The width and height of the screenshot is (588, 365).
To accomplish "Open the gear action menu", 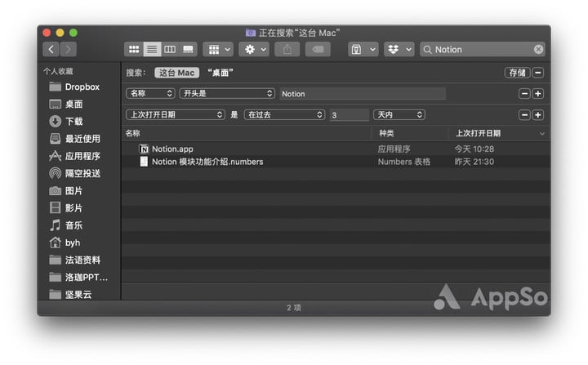I will click(x=254, y=49).
